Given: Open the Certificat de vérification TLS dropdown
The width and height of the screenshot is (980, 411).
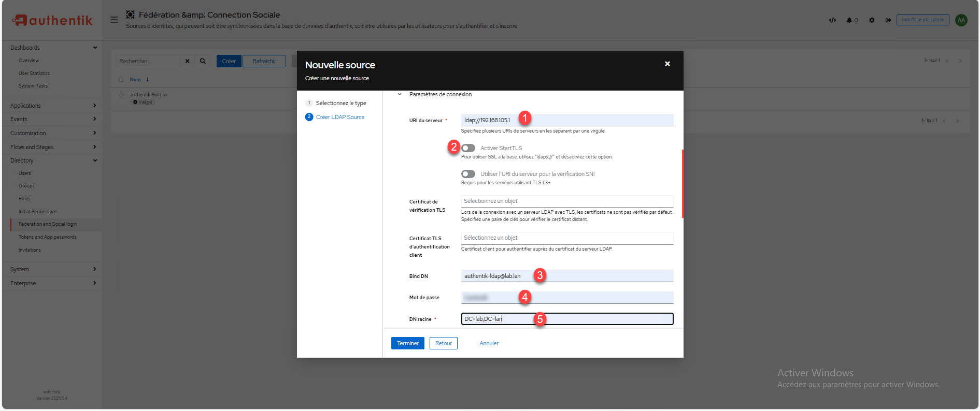Looking at the screenshot, I should 566,201.
